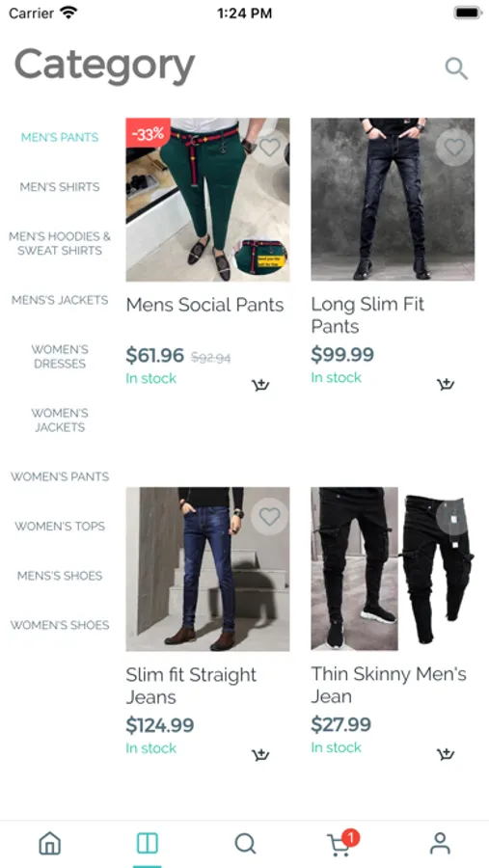This screenshot has height=868, width=489.
Task: Add Slim fit Straight Jeans to cart
Action: point(260,754)
